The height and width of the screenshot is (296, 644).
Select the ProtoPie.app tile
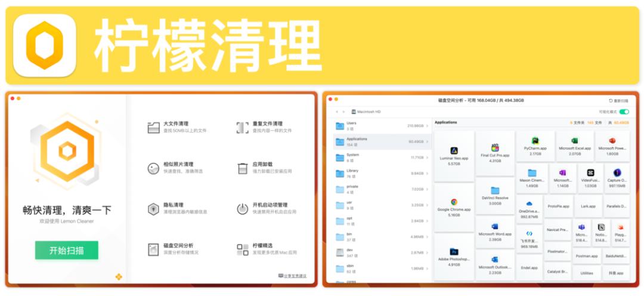click(x=558, y=206)
